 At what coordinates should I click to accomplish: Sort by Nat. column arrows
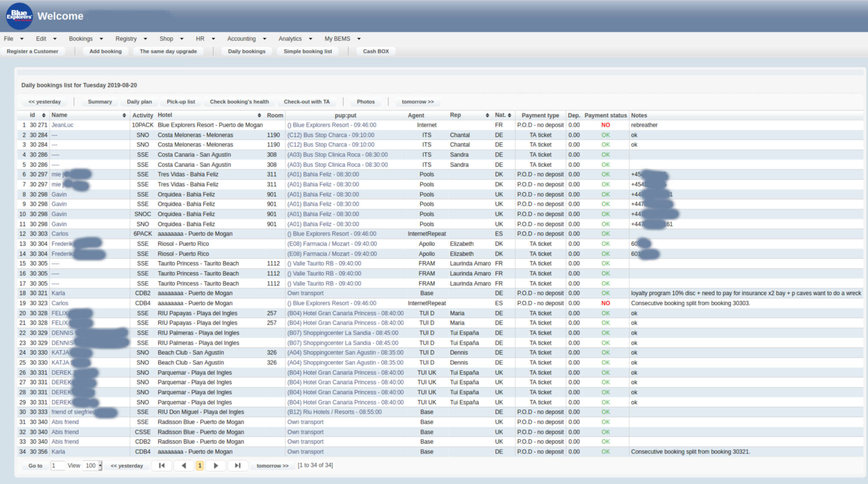click(510, 115)
